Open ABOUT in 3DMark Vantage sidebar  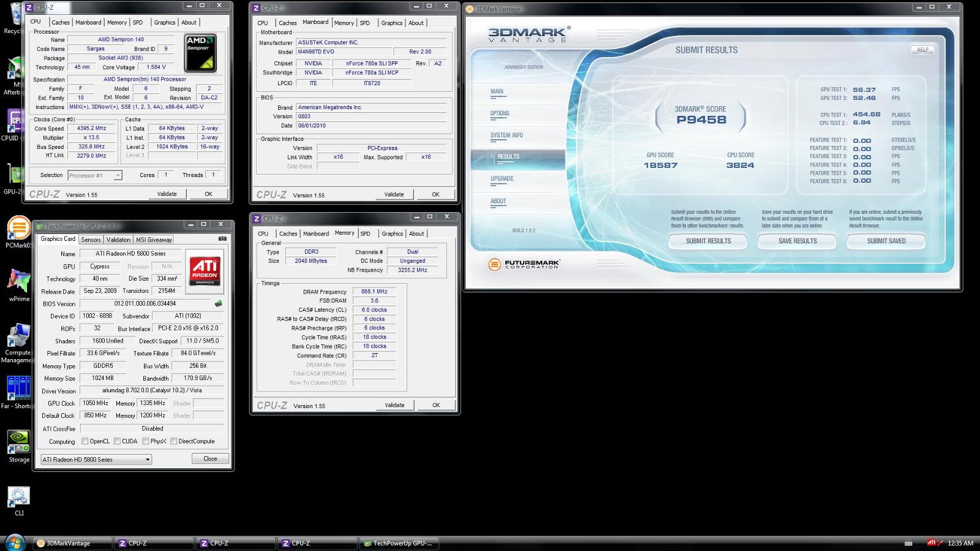coord(498,201)
